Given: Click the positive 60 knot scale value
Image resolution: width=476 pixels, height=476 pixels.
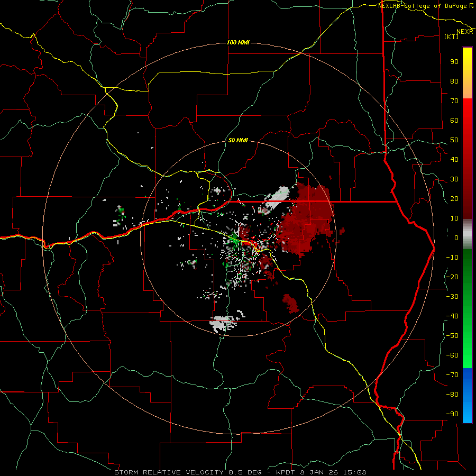Looking at the screenshot, I should pyautogui.click(x=454, y=120).
